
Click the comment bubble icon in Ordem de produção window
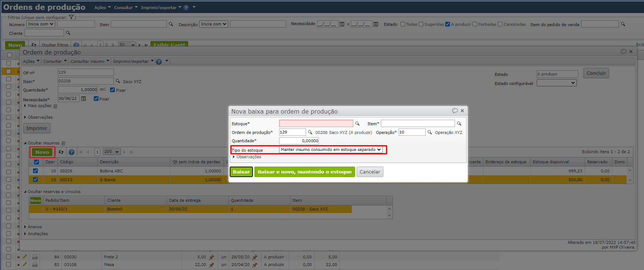click(x=623, y=52)
